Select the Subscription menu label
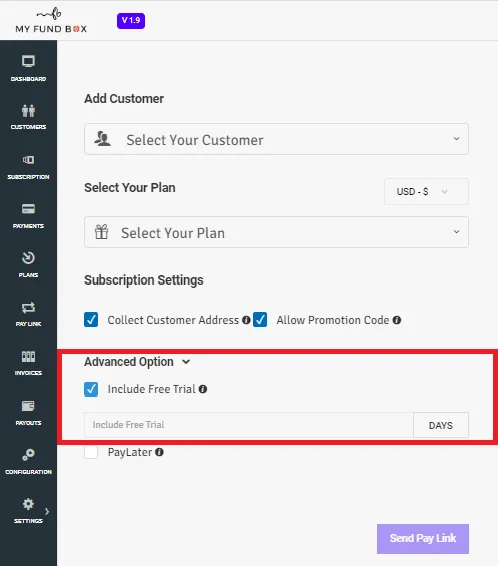Image resolution: width=498 pixels, height=566 pixels. 28,177
